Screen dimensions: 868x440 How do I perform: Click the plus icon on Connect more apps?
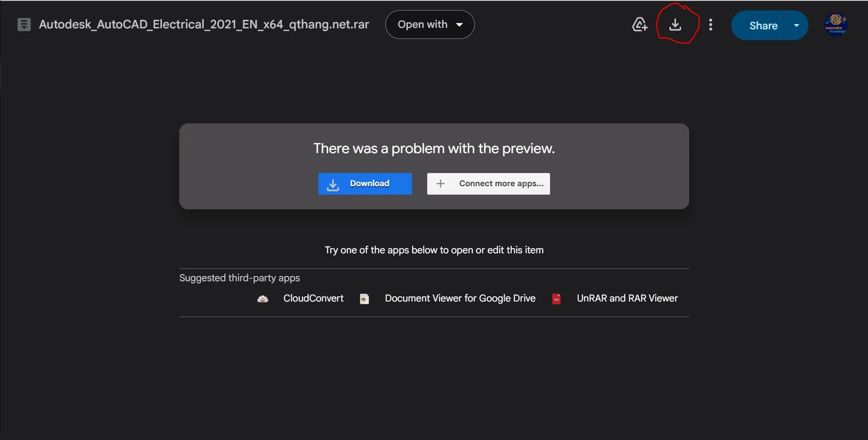pyautogui.click(x=440, y=183)
